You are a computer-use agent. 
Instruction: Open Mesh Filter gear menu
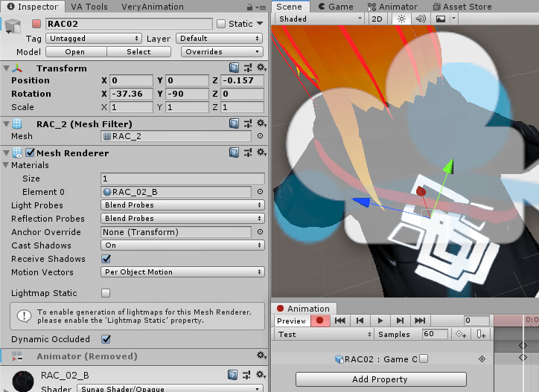click(261, 123)
